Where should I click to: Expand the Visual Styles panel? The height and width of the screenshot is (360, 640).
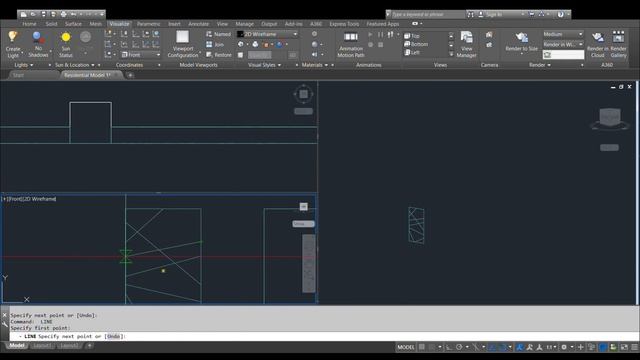264,65
